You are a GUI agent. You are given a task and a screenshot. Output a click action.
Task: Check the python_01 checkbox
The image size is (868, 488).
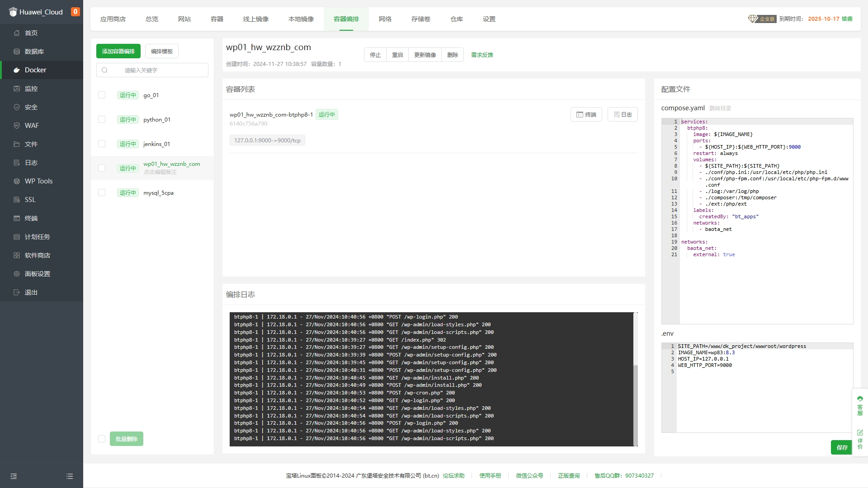[x=102, y=119]
